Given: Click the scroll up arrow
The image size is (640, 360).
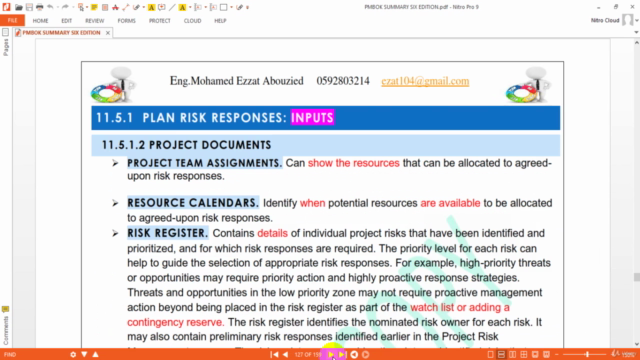Looking at the screenshot, I should (x=636, y=42).
